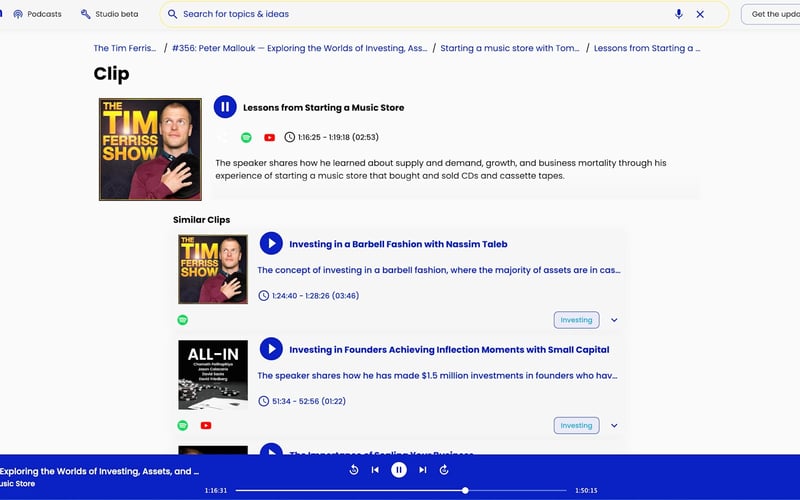Image resolution: width=800 pixels, height=500 pixels.
Task: Open YouTube icon under Investing in Founders clip
Action: click(206, 426)
